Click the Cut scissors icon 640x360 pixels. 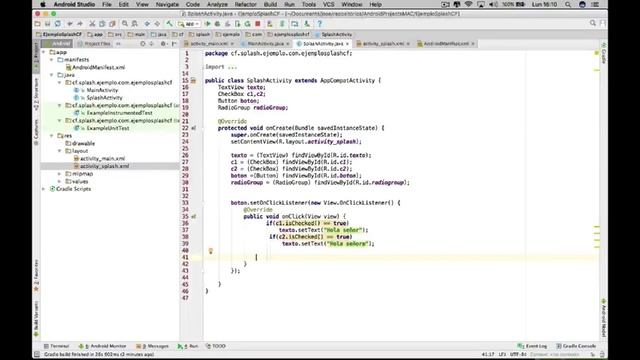pos(92,24)
